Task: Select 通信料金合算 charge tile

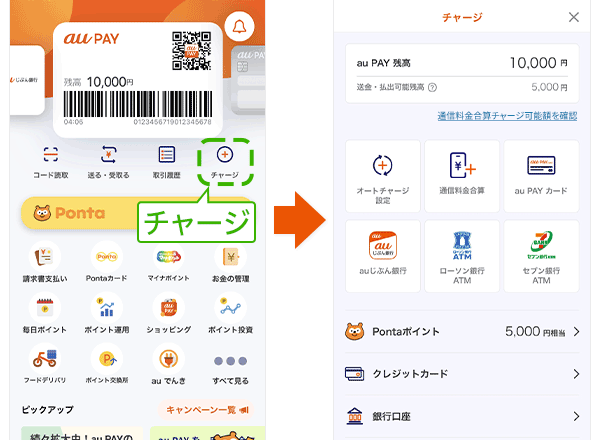Action: 462,176
